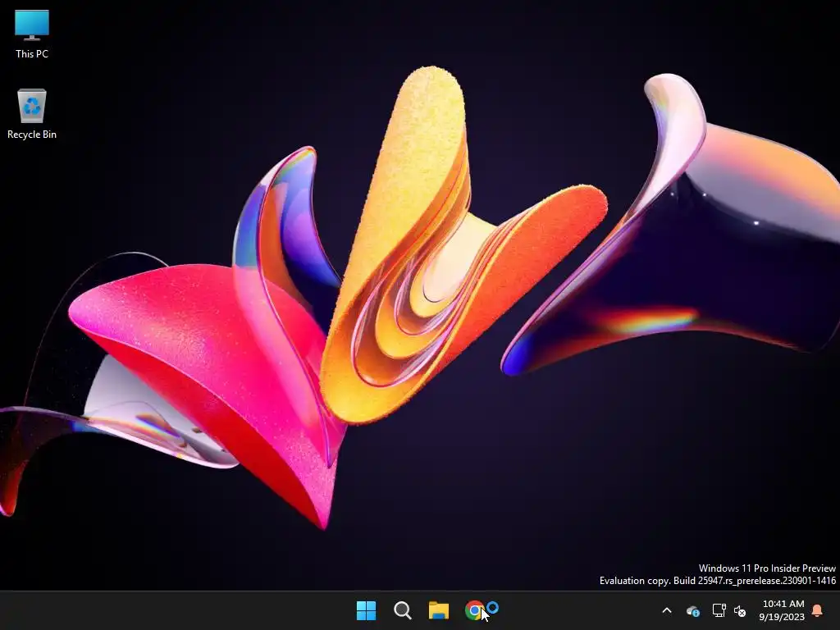Open File Explorer from the taskbar
The image size is (840, 630).
(x=438, y=610)
